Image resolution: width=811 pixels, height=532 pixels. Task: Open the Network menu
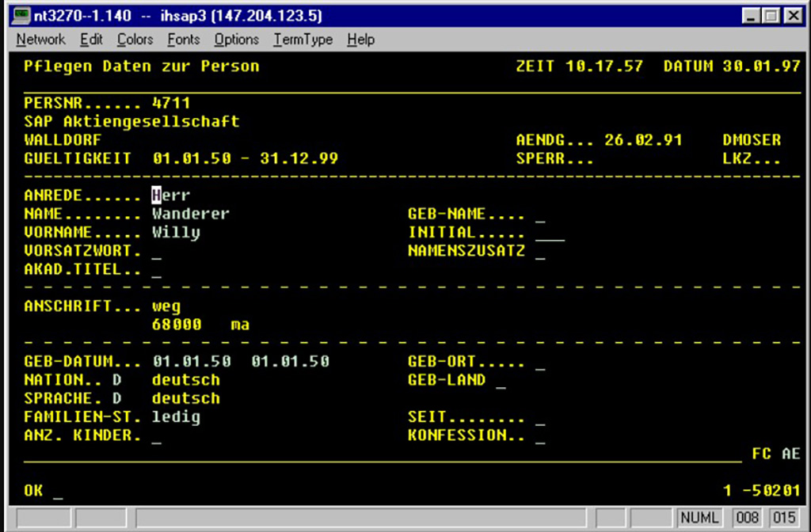pos(40,40)
